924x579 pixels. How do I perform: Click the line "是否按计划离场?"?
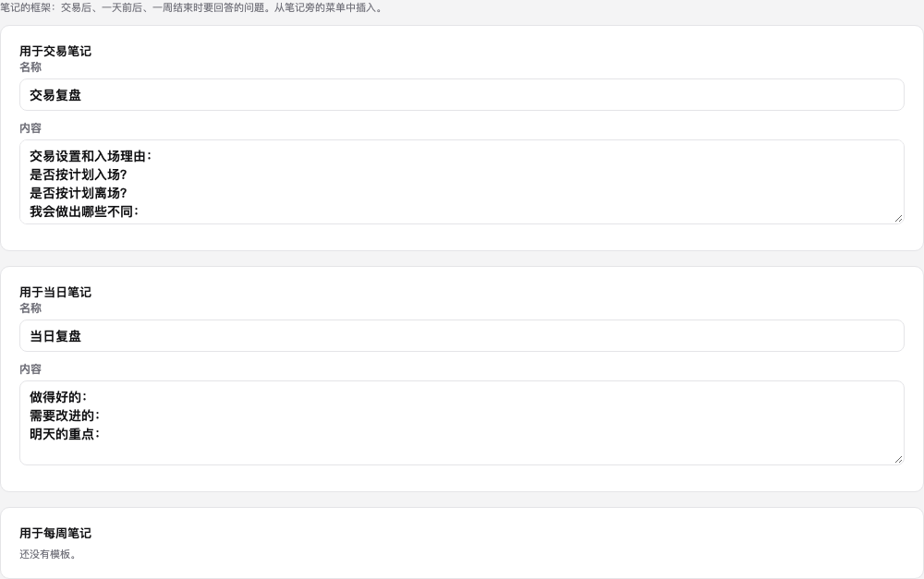[x=79, y=193]
